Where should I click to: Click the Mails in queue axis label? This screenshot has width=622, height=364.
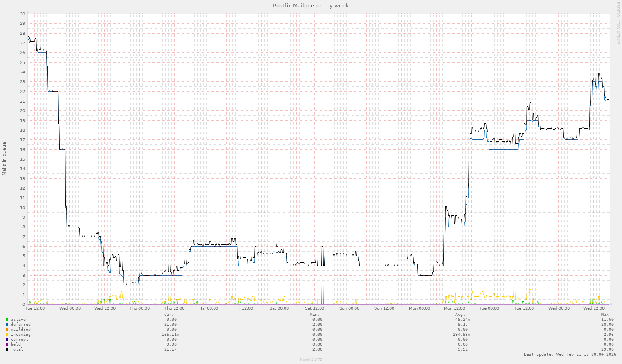[x=5, y=159]
